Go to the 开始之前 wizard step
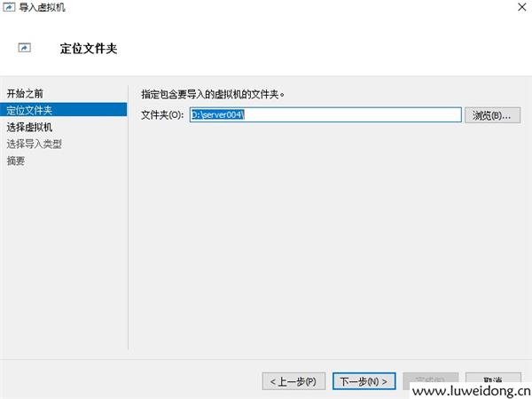 pyautogui.click(x=25, y=93)
